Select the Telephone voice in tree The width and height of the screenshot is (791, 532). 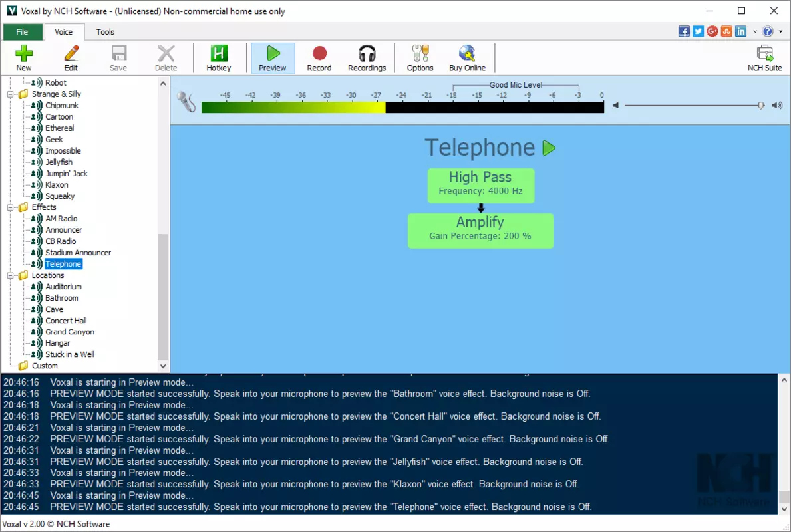[63, 264]
